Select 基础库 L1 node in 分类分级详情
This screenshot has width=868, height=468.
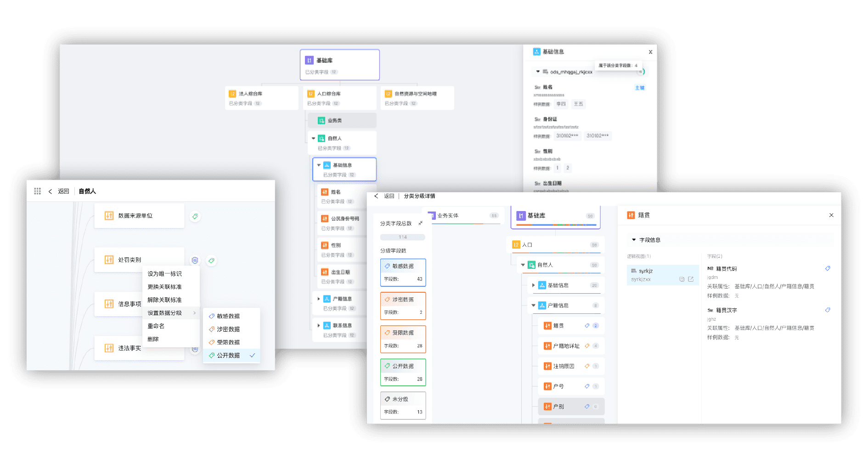click(x=555, y=217)
